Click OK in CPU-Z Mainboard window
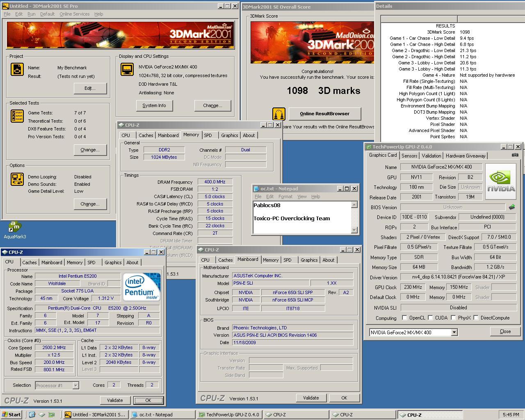Image resolution: width=525 pixels, height=420 pixels. (x=344, y=398)
